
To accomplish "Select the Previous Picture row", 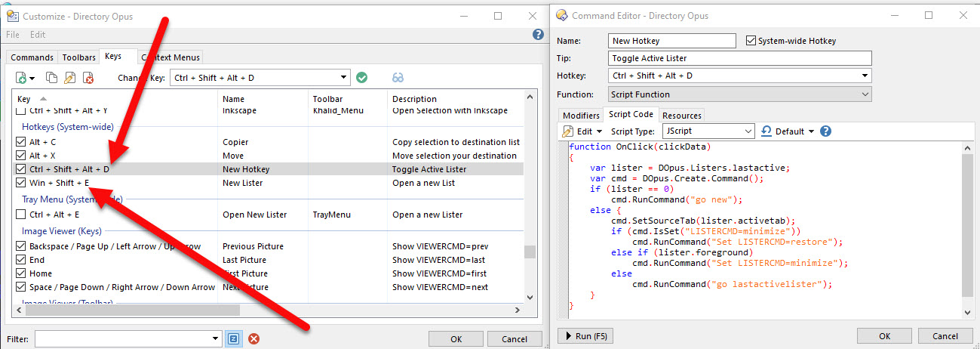I will tap(268, 246).
